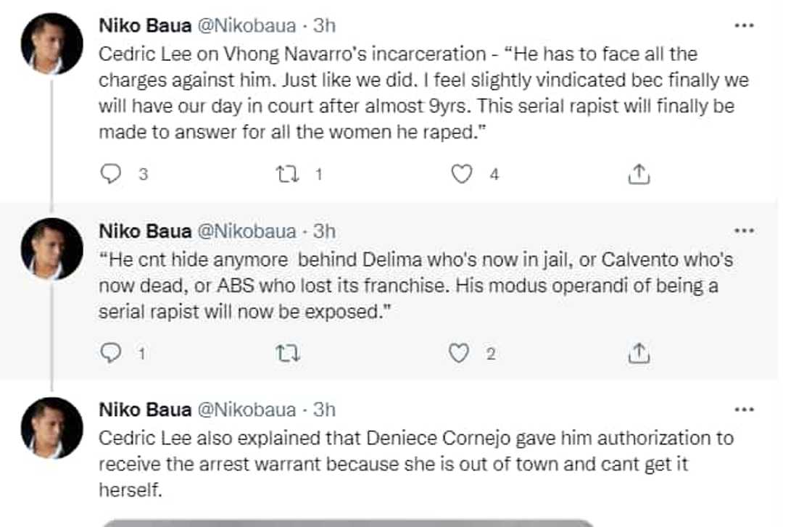
Task: Share the first tweet in thread
Action: pyautogui.click(x=637, y=174)
